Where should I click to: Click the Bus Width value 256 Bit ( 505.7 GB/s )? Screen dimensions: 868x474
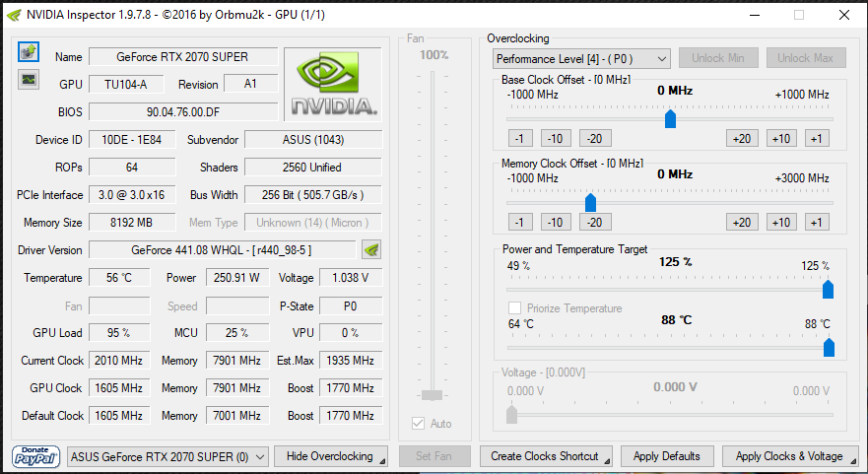(313, 195)
